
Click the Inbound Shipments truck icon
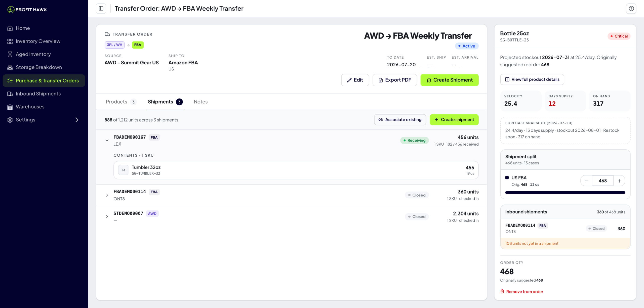pos(10,94)
